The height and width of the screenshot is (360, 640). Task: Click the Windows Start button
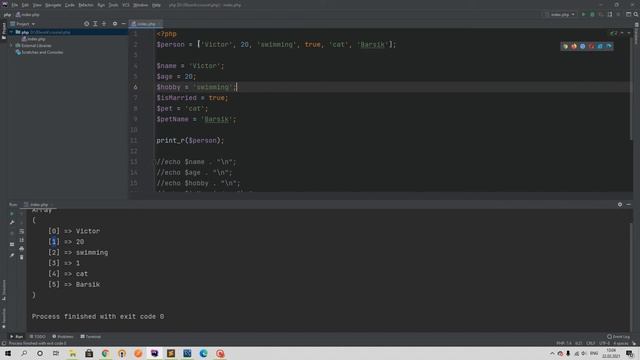8,353
